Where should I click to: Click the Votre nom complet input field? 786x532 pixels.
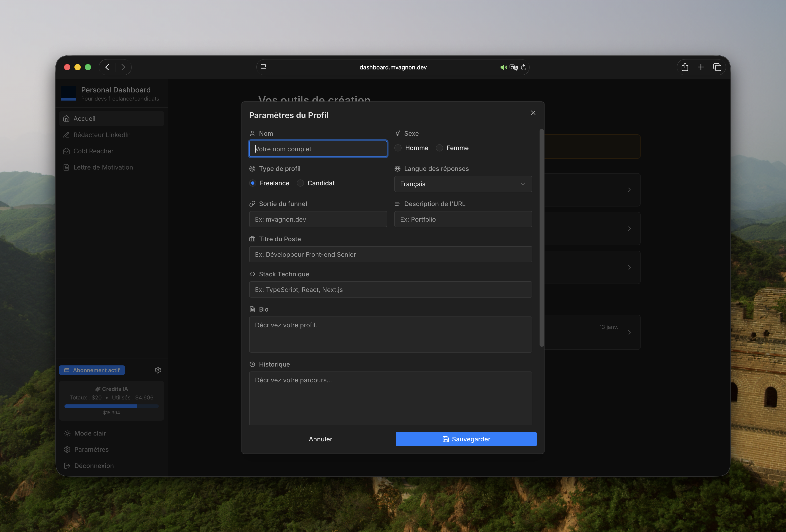point(318,149)
